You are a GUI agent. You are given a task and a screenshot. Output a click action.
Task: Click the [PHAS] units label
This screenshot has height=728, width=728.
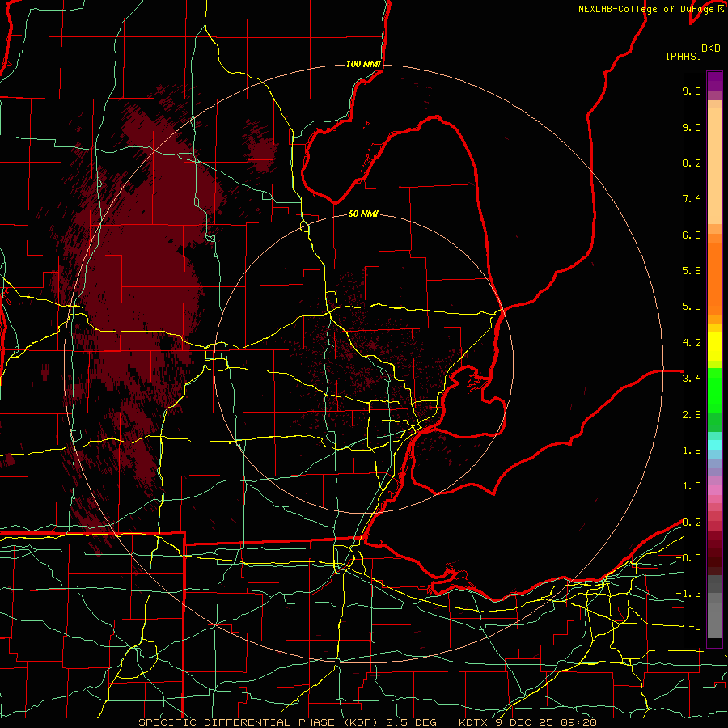click(684, 56)
